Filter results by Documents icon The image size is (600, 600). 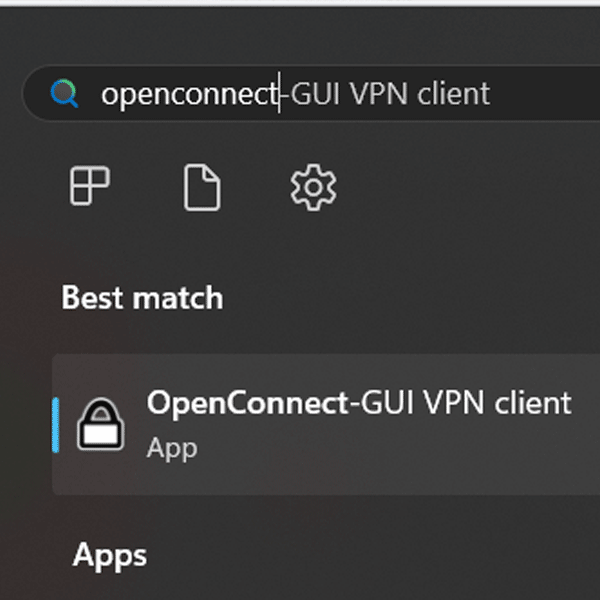tap(202, 187)
